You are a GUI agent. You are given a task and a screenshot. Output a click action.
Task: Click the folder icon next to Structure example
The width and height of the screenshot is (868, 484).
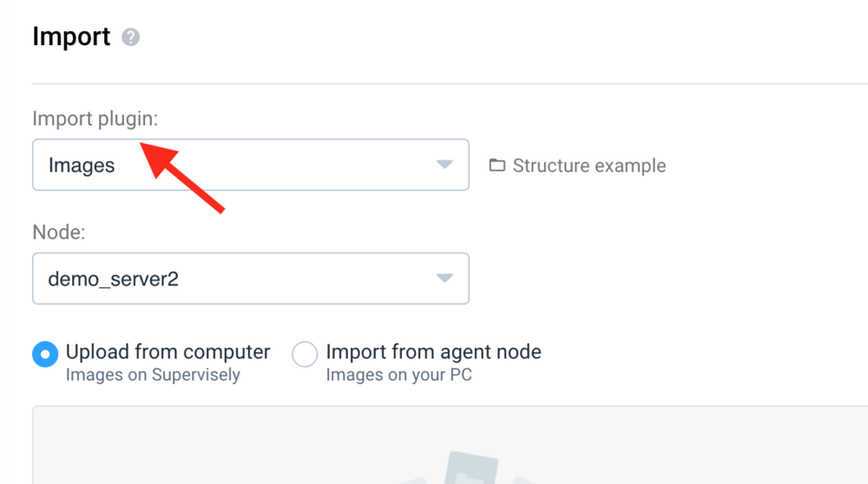click(x=497, y=165)
